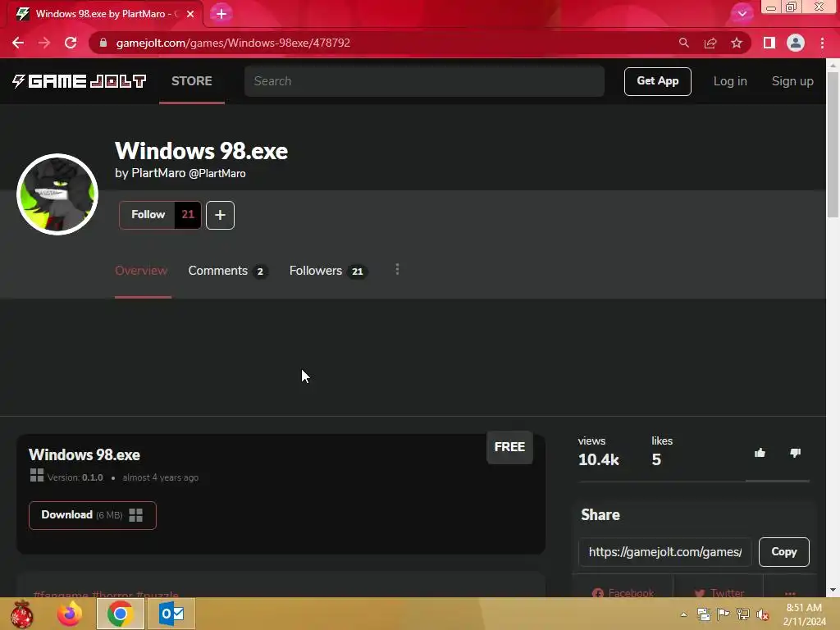Open the STORE section
Viewport: 840px width, 630px height.
pos(192,81)
